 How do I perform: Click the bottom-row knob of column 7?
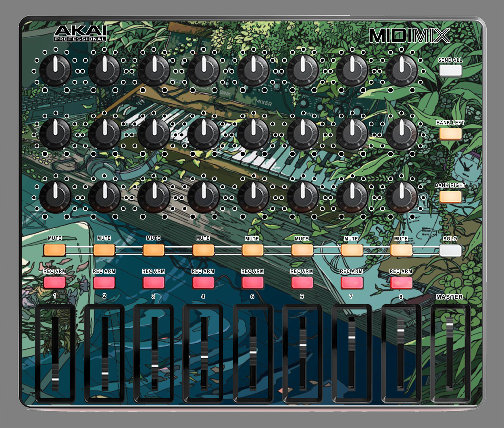click(x=352, y=196)
